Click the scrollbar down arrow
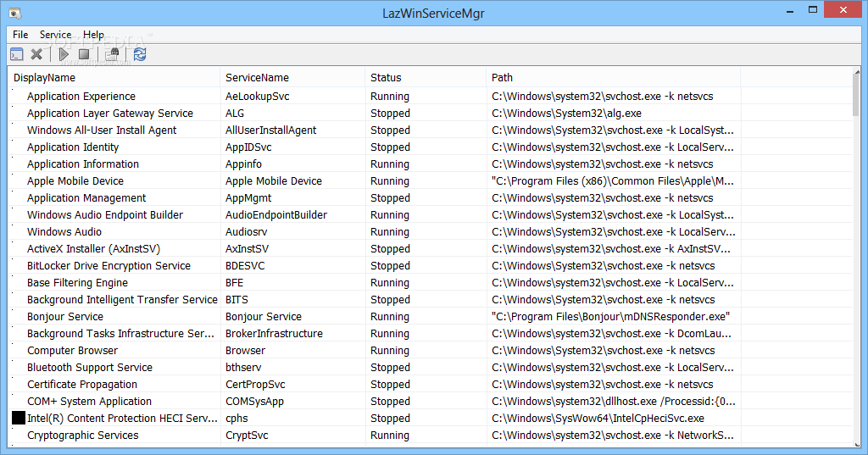This screenshot has height=455, width=868. (x=857, y=444)
